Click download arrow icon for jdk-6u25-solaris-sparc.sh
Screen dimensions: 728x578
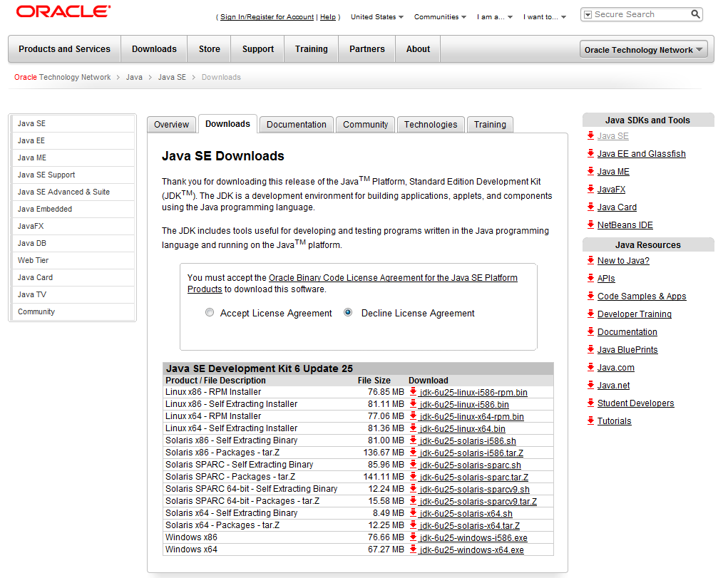pos(413,464)
